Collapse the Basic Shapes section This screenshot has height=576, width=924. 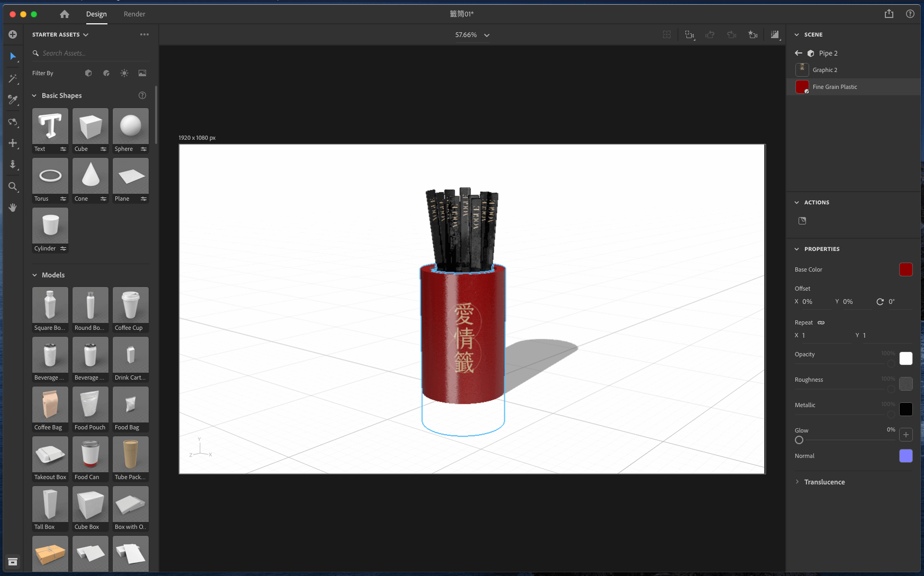coord(34,96)
